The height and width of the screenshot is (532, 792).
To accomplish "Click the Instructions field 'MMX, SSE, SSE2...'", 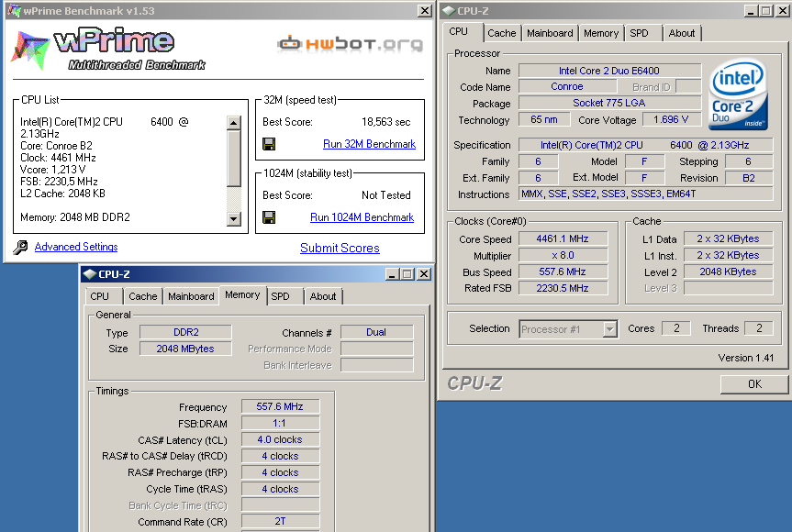I will pyautogui.click(x=645, y=194).
